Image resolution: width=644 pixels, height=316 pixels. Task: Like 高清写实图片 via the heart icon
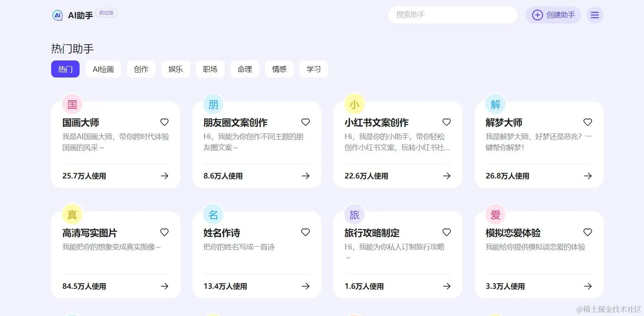pyautogui.click(x=164, y=232)
